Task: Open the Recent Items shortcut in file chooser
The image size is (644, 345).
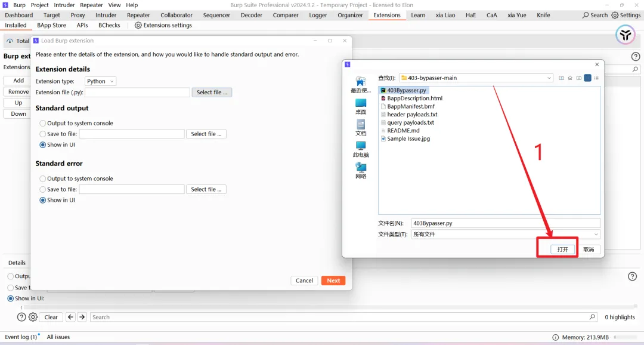Action: 361,85
